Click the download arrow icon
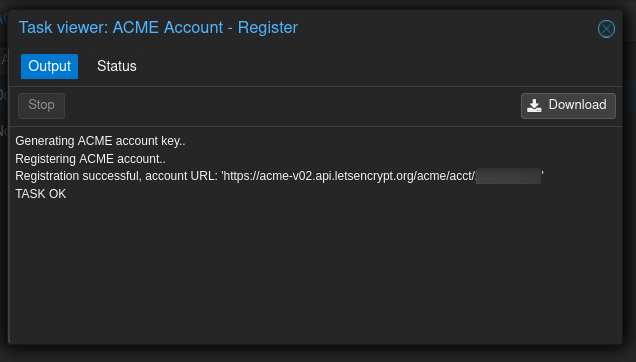The width and height of the screenshot is (636, 362). point(534,106)
